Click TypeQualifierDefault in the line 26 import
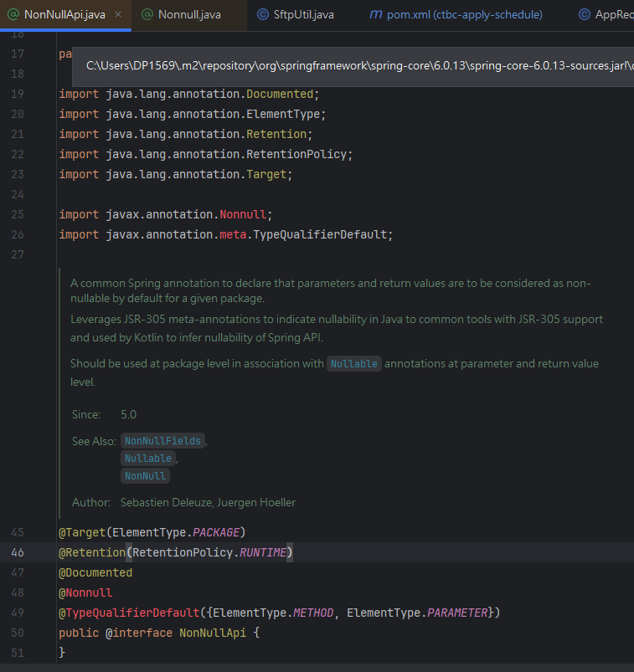The height and width of the screenshot is (672, 634). pyautogui.click(x=320, y=234)
